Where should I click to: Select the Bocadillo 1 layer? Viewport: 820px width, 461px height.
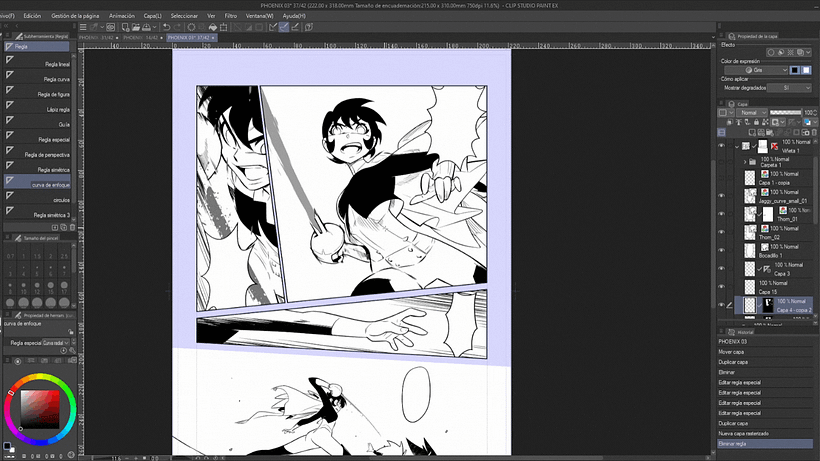tap(774, 251)
